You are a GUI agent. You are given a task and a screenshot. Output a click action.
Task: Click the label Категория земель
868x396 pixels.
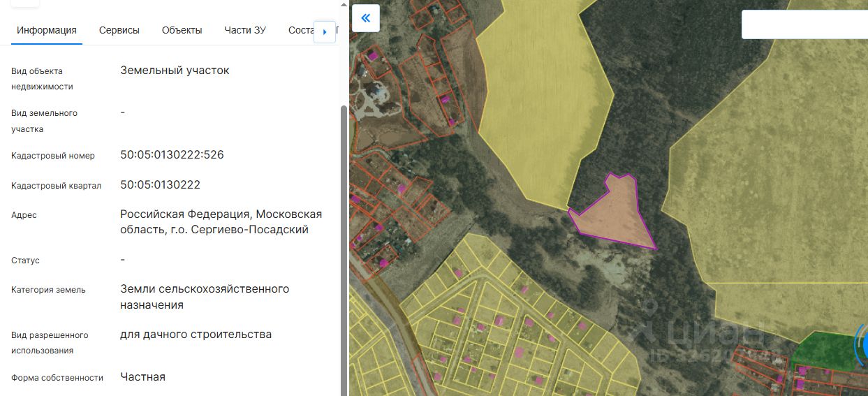point(48,289)
